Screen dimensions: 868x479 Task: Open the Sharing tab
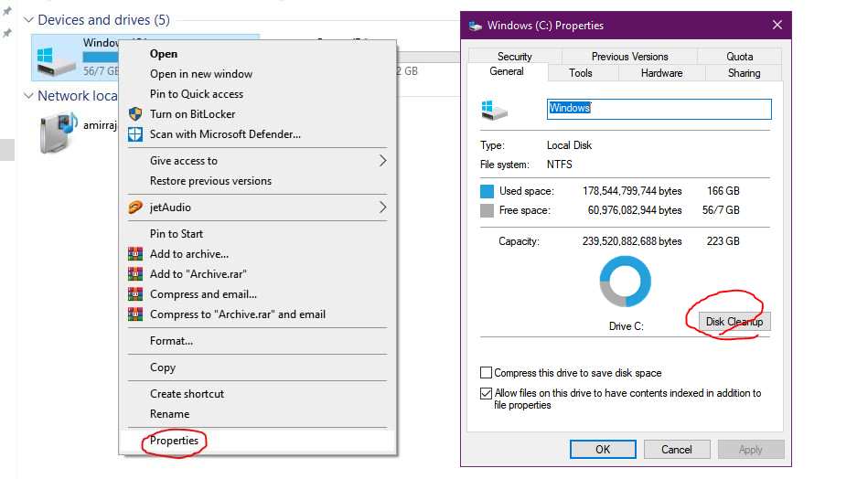tap(744, 73)
